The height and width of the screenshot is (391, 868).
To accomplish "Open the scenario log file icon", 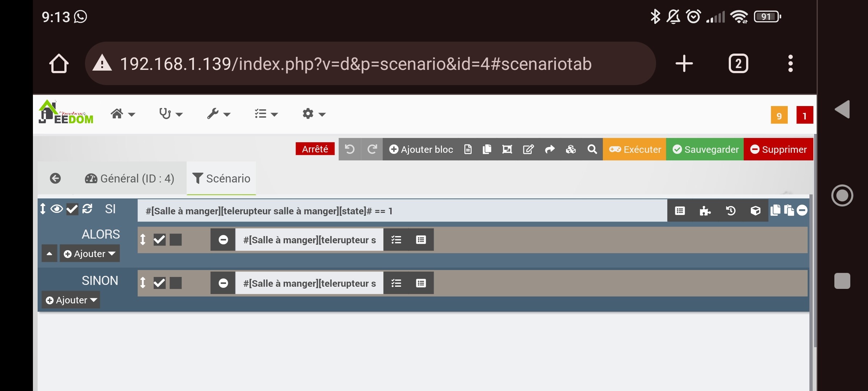I will pyautogui.click(x=468, y=149).
